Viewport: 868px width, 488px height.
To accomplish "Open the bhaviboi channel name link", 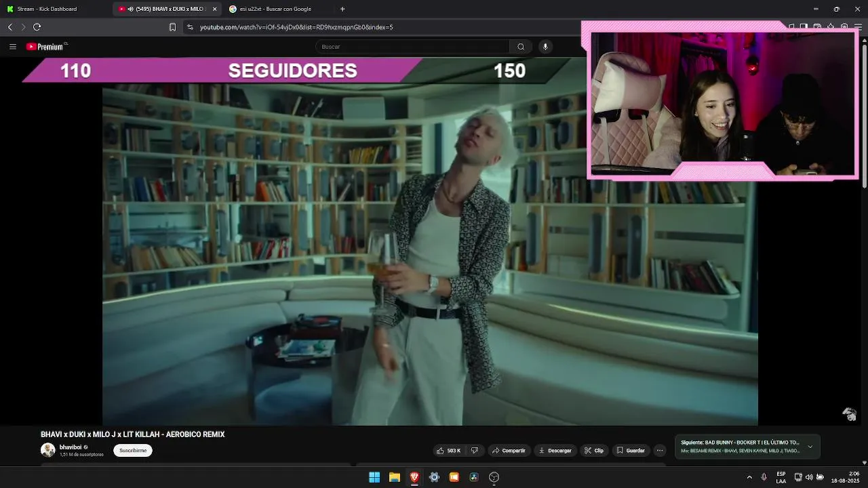I will pyautogui.click(x=71, y=447).
